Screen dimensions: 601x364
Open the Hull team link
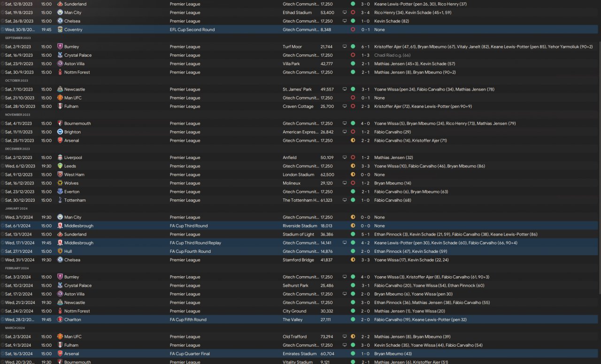coord(68,251)
